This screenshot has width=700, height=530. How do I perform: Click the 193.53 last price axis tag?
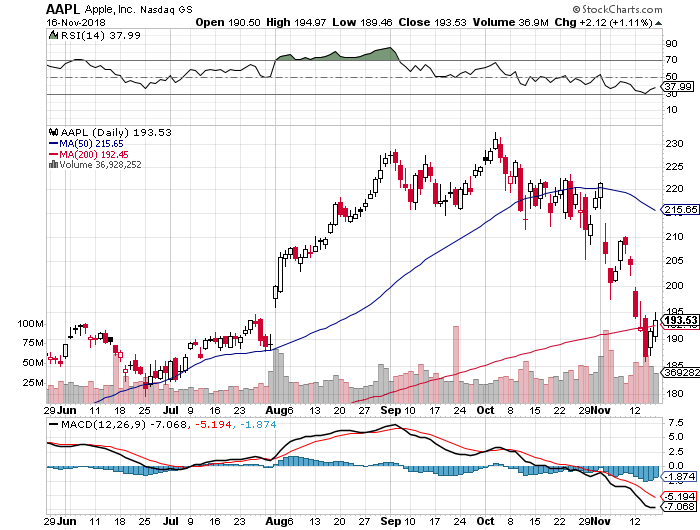click(681, 320)
